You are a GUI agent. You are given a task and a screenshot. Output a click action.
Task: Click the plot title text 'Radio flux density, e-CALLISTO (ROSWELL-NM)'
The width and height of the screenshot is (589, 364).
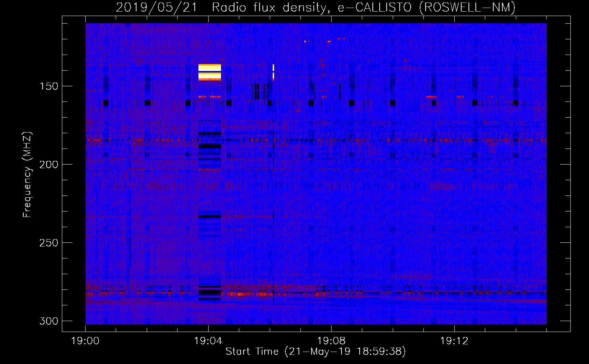(364, 7)
